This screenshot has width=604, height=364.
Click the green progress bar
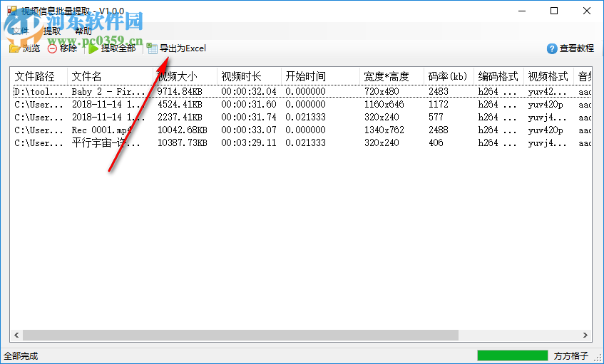[x=512, y=355]
